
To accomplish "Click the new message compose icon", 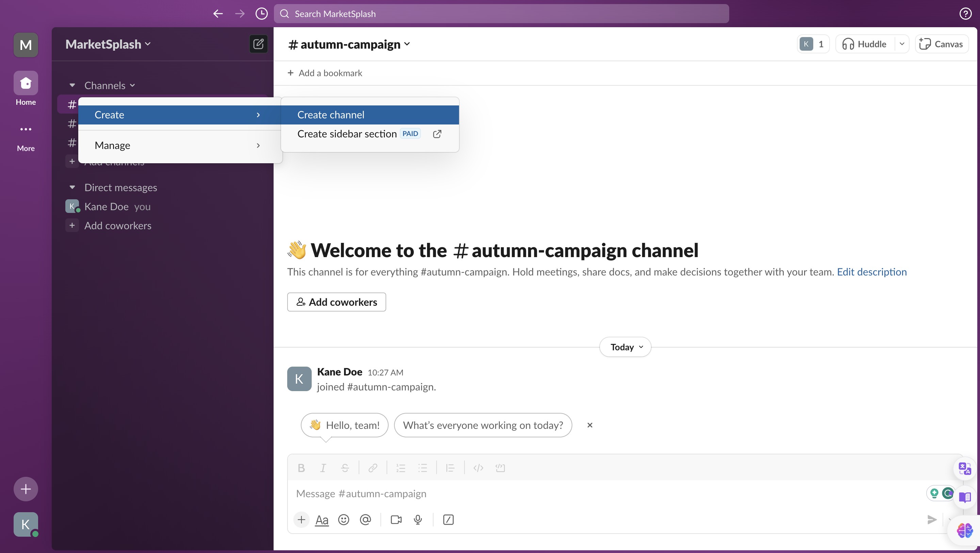I will (x=258, y=44).
